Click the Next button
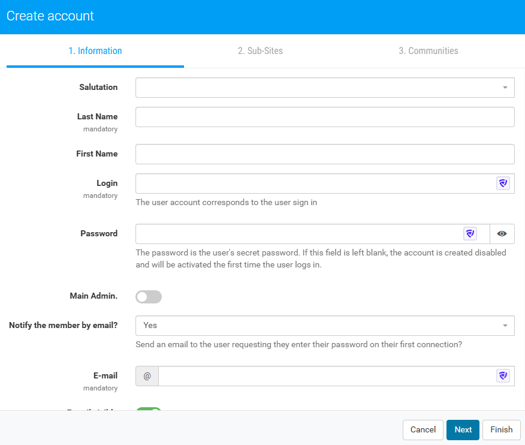 pyautogui.click(x=463, y=430)
